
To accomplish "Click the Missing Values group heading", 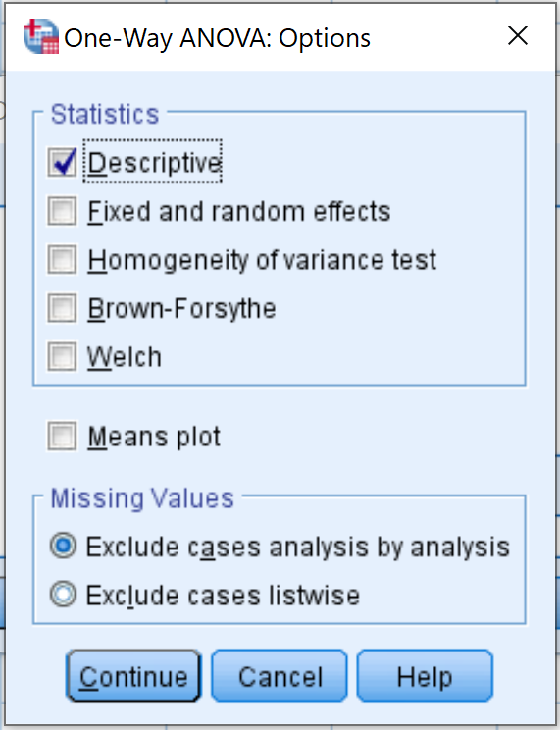I will click(142, 498).
